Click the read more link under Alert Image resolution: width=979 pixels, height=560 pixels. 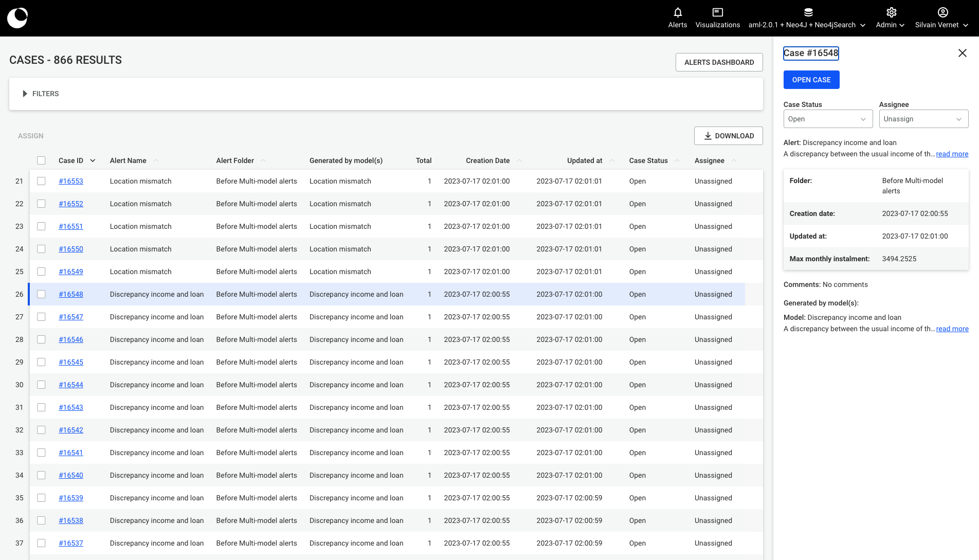click(x=952, y=154)
